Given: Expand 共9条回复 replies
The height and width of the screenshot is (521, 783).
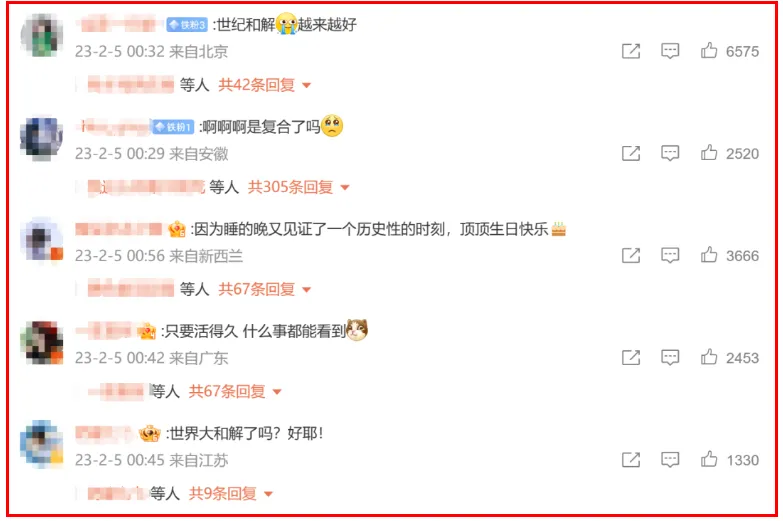Looking at the screenshot, I should tap(231, 494).
